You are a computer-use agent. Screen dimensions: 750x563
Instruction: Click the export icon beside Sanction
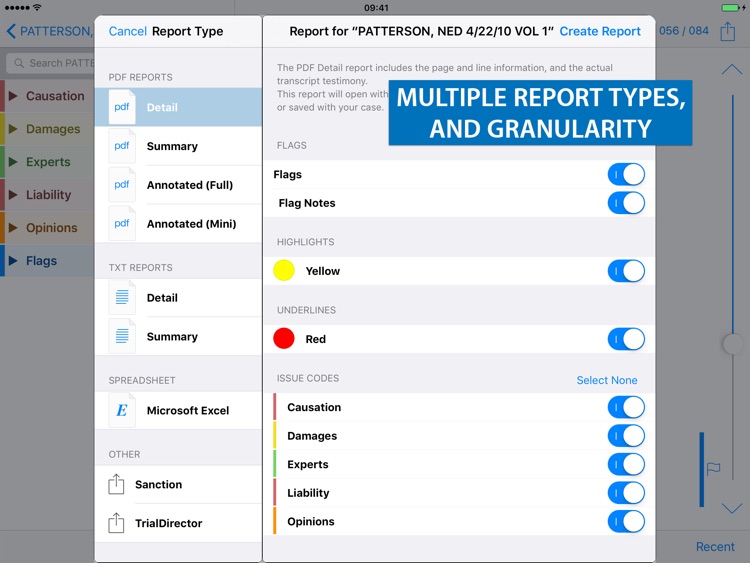pyautogui.click(x=116, y=484)
